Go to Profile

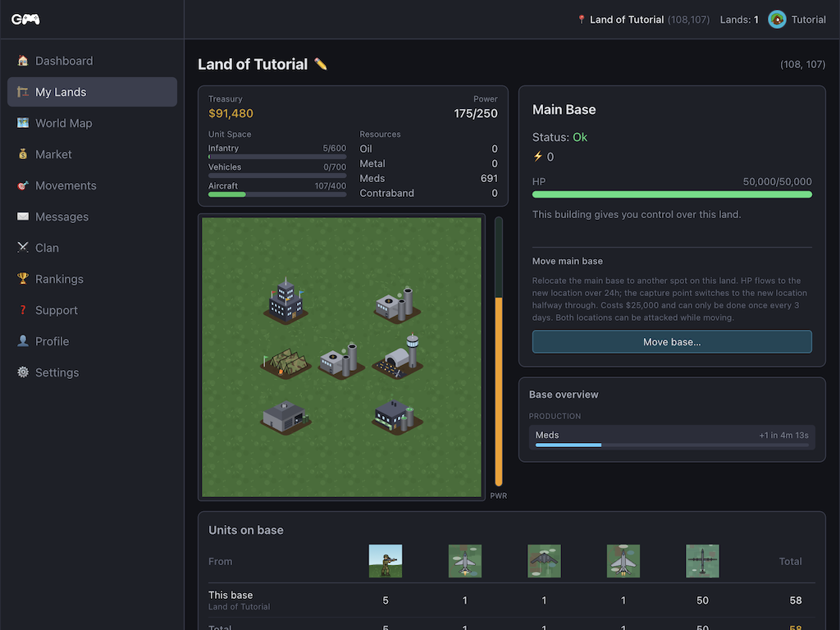[92, 341]
